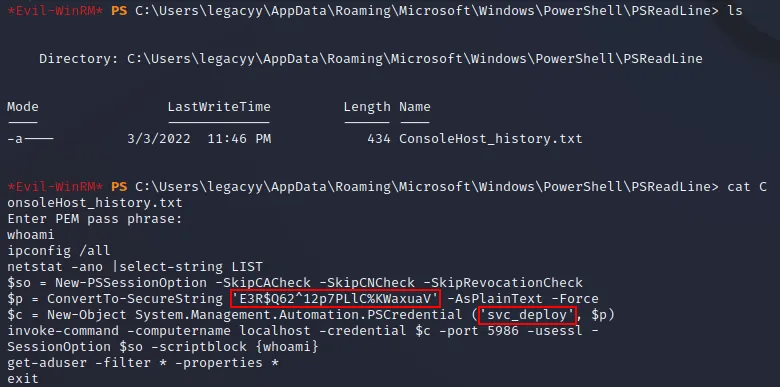780x387 pixels.
Task: Click the first *Evil-WinRM* prompt label
Action: [55, 10]
